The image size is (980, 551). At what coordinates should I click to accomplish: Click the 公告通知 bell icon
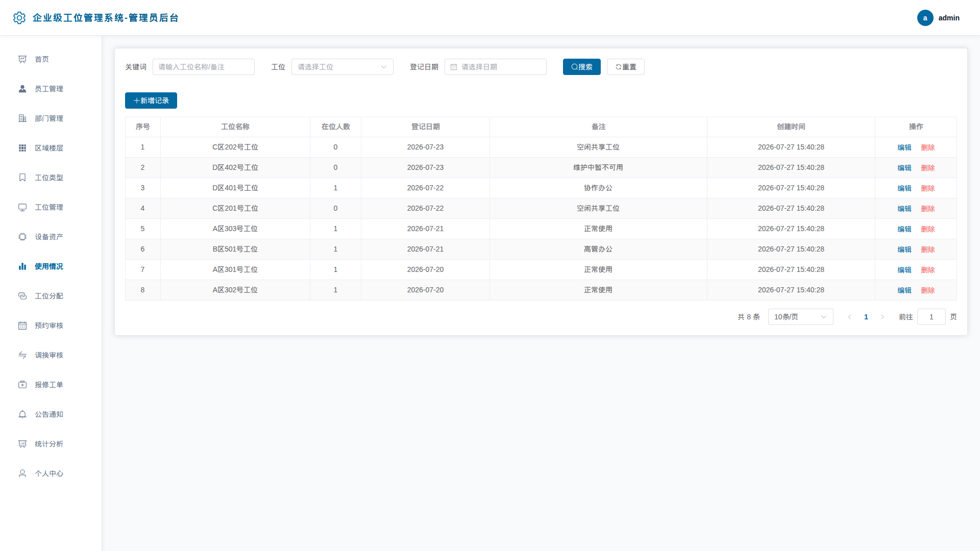[22, 414]
